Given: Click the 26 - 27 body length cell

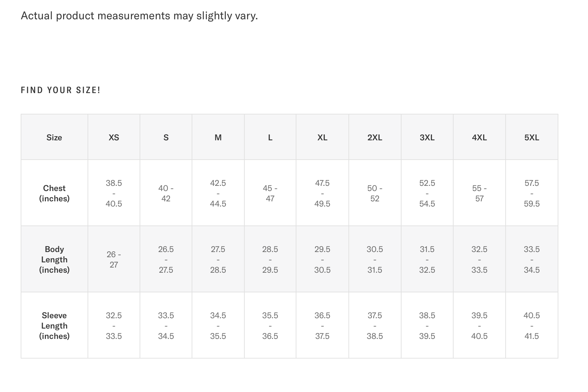Looking at the screenshot, I should coord(114,259).
